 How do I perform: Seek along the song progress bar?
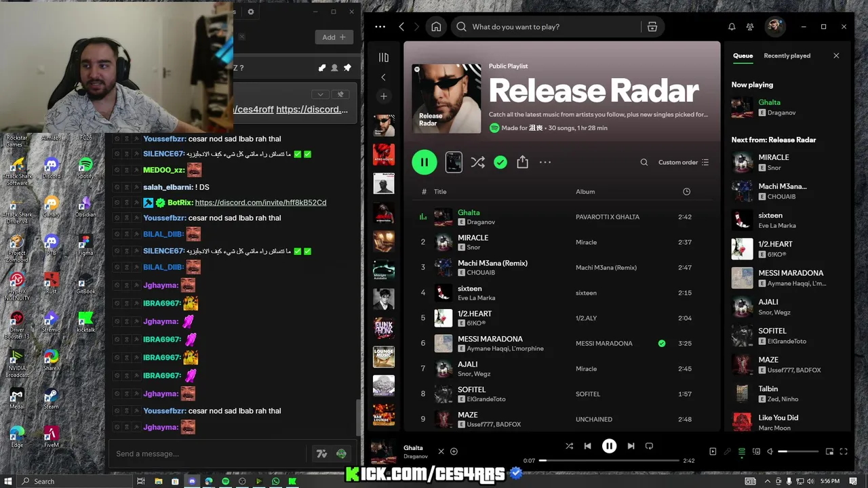pyautogui.click(x=609, y=460)
